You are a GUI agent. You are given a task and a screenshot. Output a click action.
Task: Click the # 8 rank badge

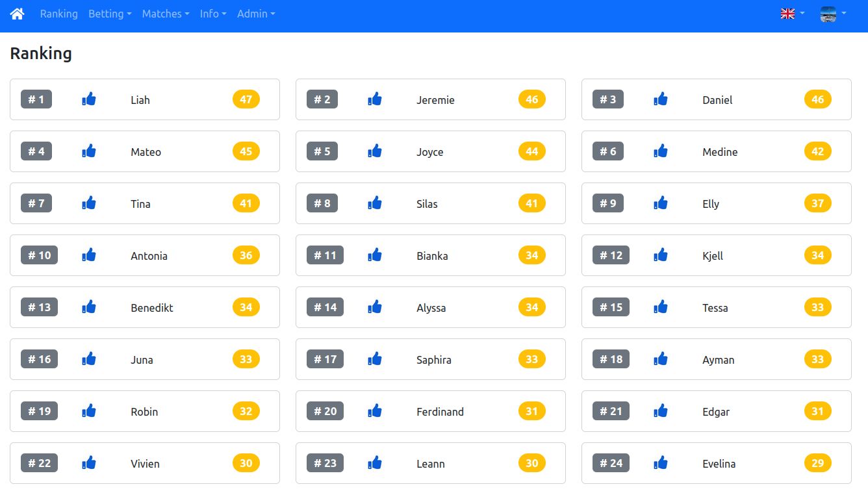[x=322, y=203]
